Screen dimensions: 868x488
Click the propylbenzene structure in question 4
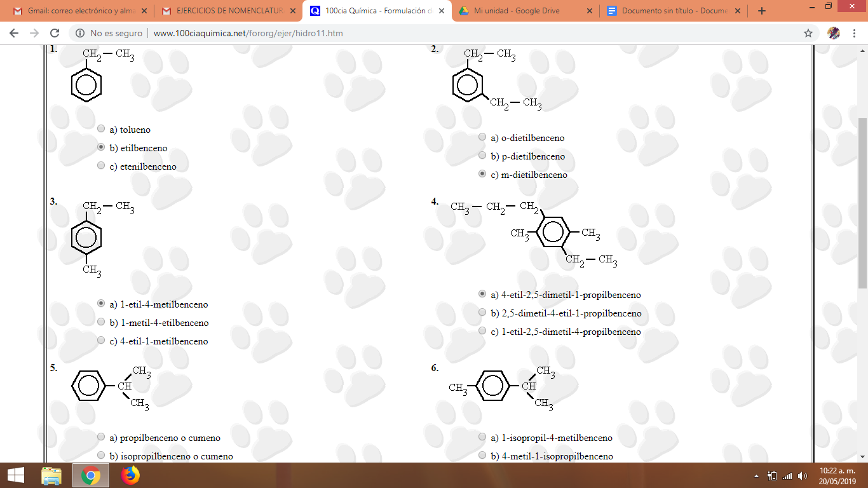[x=534, y=234]
